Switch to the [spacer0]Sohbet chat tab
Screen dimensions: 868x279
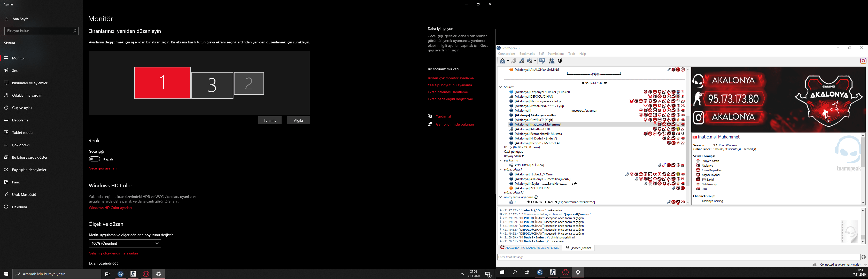coord(579,248)
